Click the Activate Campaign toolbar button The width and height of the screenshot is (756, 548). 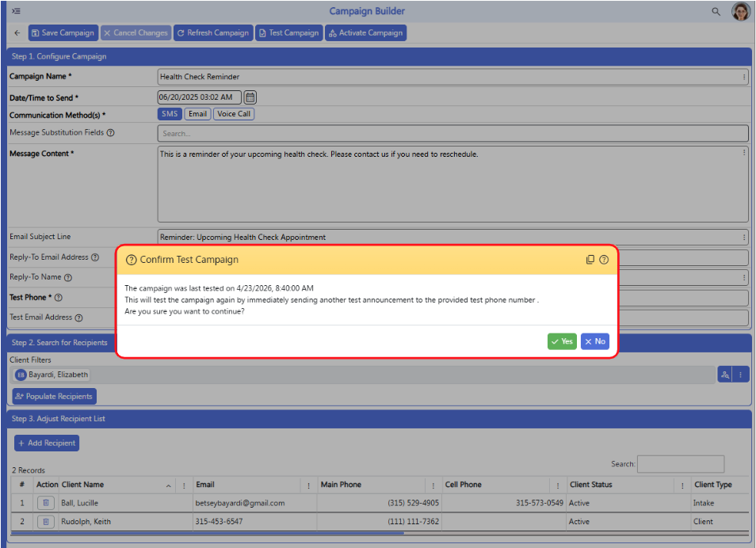(x=366, y=32)
